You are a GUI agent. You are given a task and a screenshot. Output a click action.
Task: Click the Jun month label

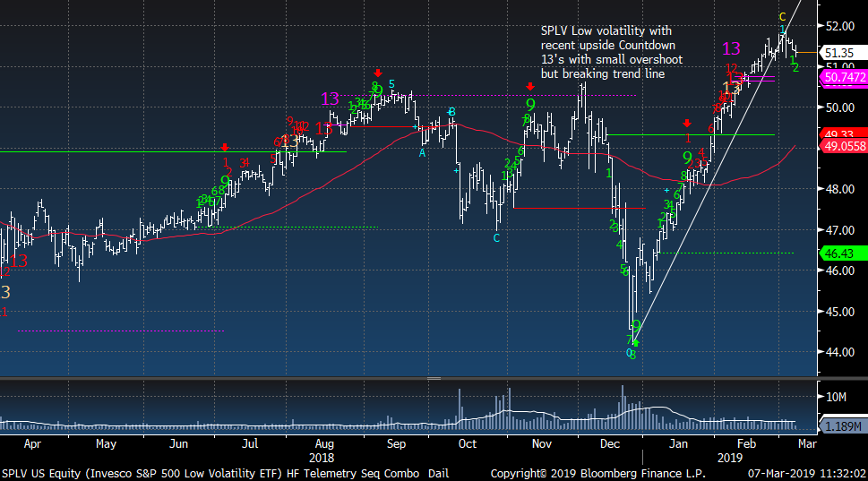(178, 444)
